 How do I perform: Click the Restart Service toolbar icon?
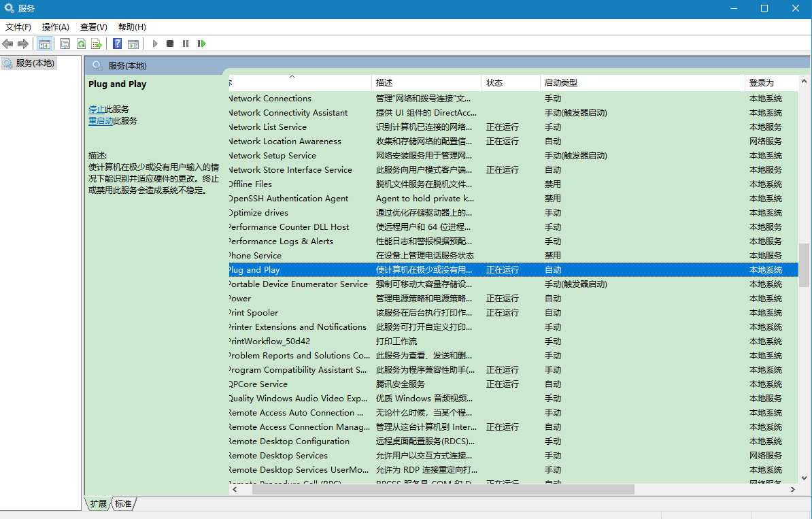click(x=201, y=44)
